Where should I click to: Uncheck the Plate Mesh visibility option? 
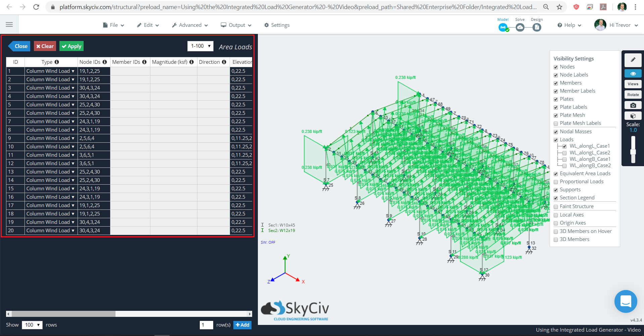pos(556,115)
